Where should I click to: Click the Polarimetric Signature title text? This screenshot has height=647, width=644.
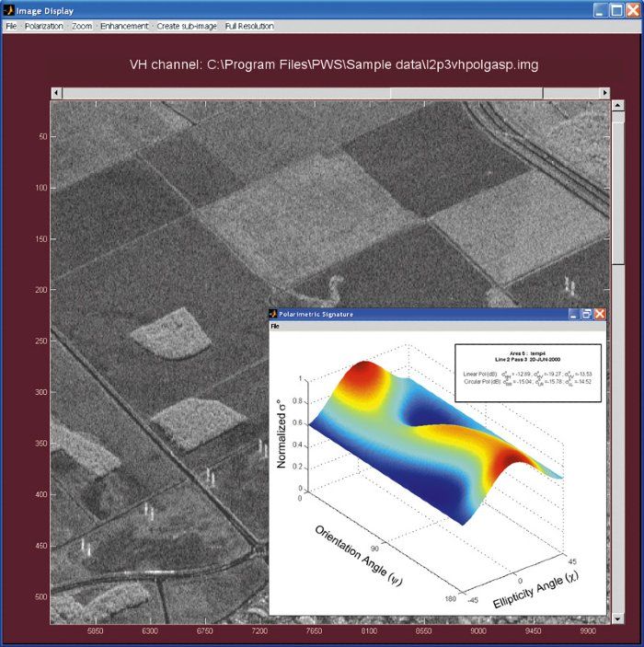(316, 315)
